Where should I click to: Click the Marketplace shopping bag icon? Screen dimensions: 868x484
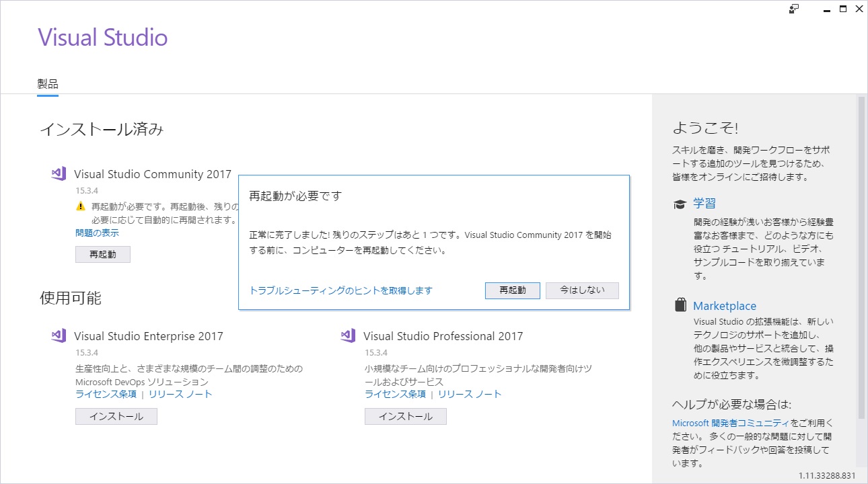tap(680, 305)
